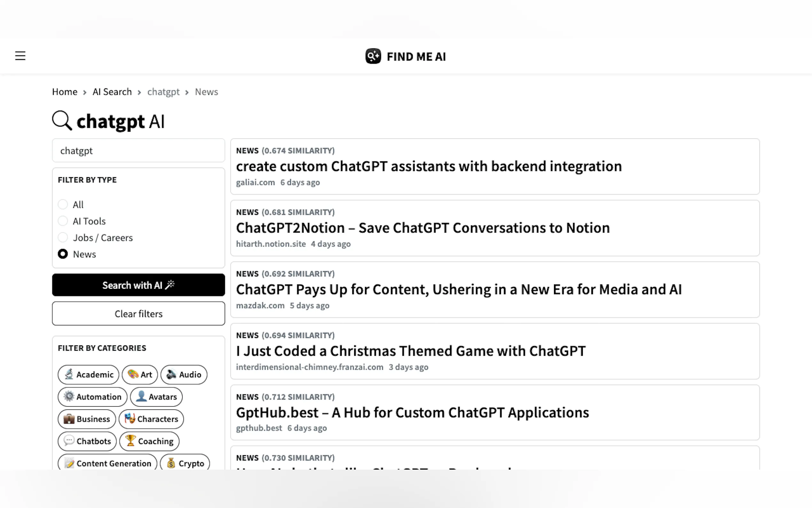
Task: Select the Business category chip
Action: [87, 419]
